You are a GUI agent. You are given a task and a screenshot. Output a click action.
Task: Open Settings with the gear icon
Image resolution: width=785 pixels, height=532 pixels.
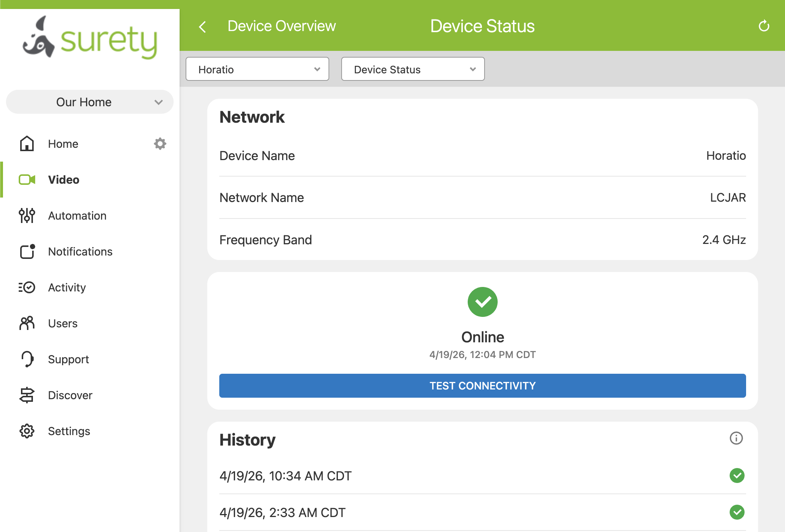27,431
